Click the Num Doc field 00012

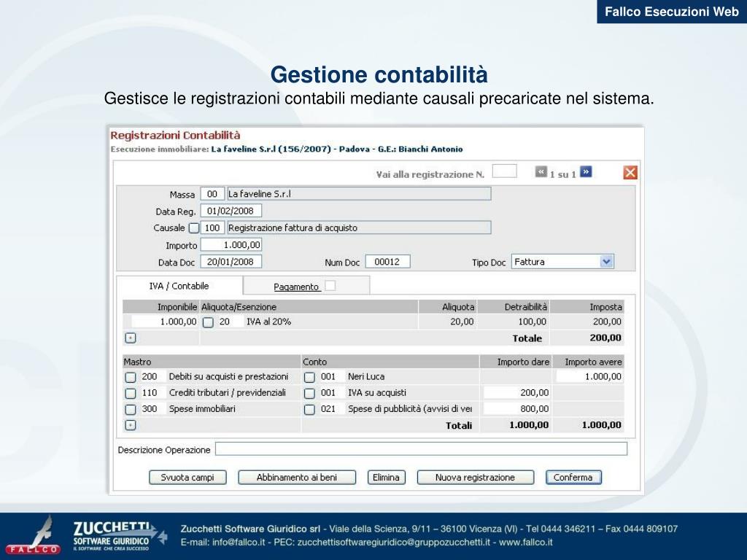pos(387,262)
